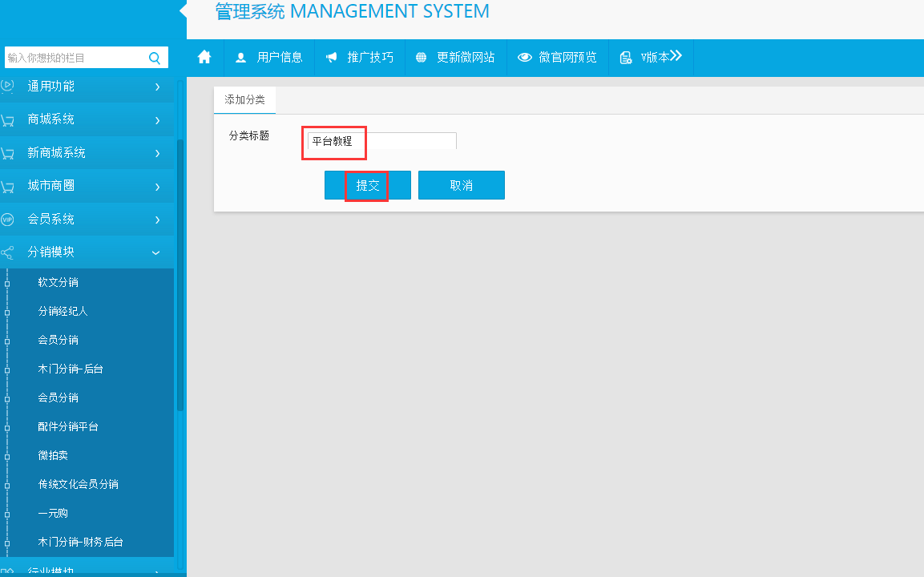Click the 分类标题 label
Image resolution: width=924 pixels, height=577 pixels.
249,135
